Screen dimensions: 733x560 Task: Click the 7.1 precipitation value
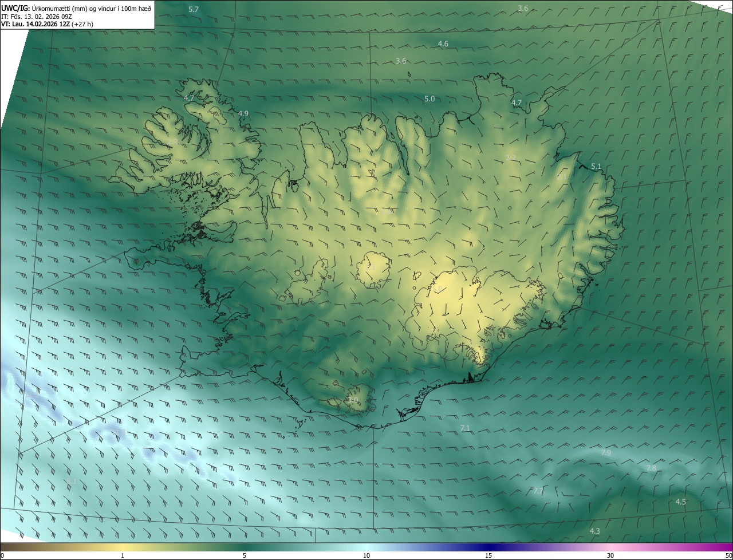pos(465,428)
